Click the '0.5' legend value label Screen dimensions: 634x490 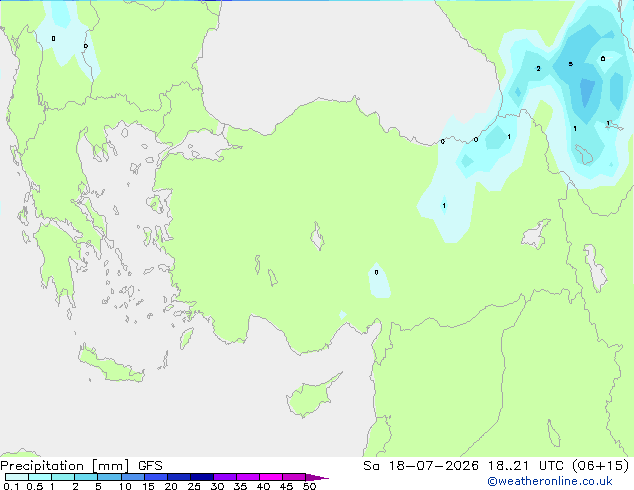click(x=35, y=486)
